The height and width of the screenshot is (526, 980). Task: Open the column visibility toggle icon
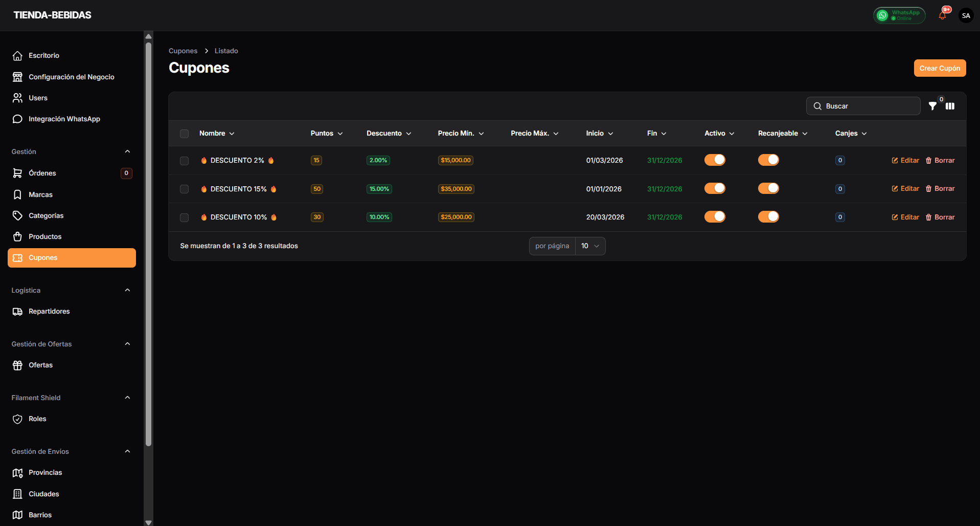[950, 106]
